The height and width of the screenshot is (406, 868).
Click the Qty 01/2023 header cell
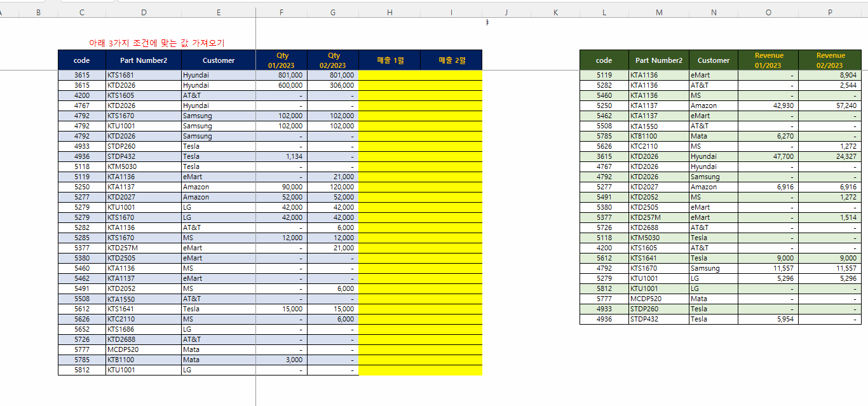[281, 60]
